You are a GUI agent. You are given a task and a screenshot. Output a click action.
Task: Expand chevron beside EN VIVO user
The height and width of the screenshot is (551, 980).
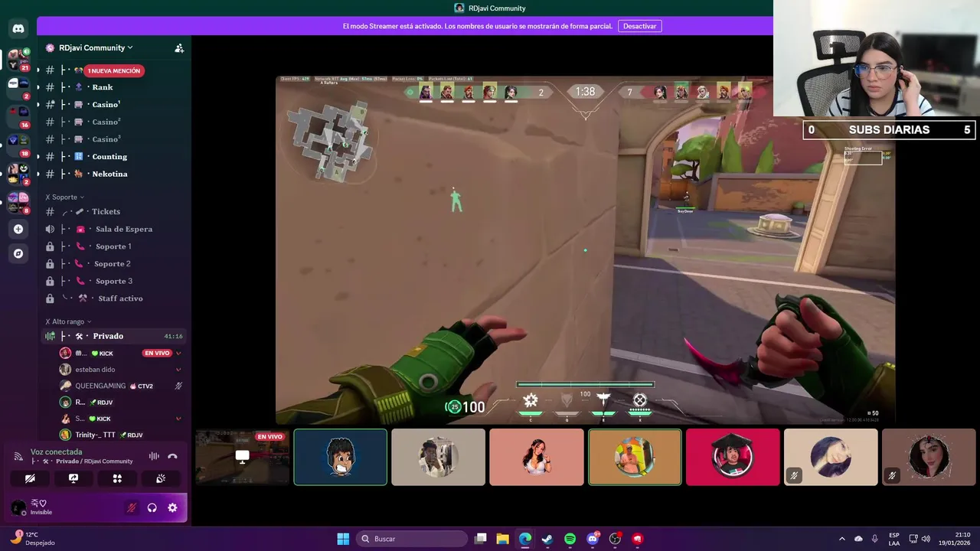click(x=178, y=353)
